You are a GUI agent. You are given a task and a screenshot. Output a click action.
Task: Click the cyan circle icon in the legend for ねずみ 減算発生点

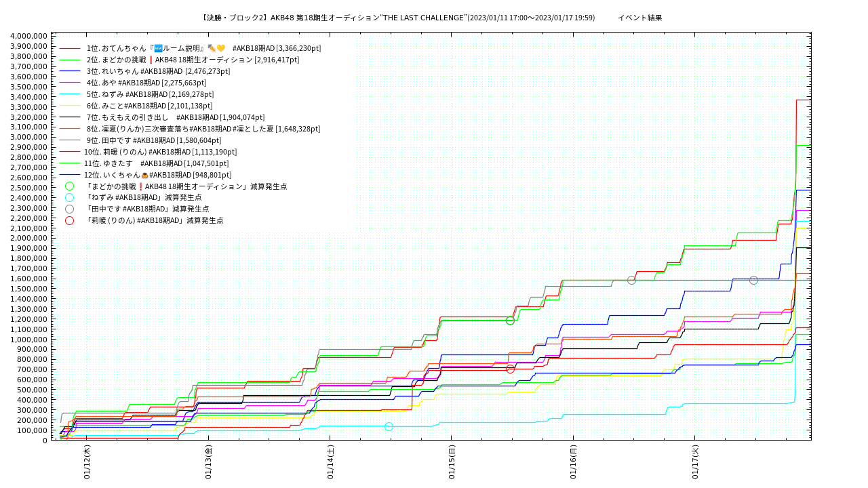pos(69,197)
